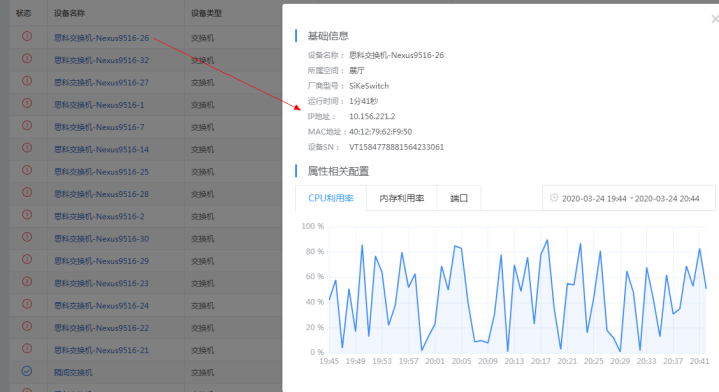The width and height of the screenshot is (719, 392).
Task: Click the 设备类型 column header
Action: [x=206, y=13]
